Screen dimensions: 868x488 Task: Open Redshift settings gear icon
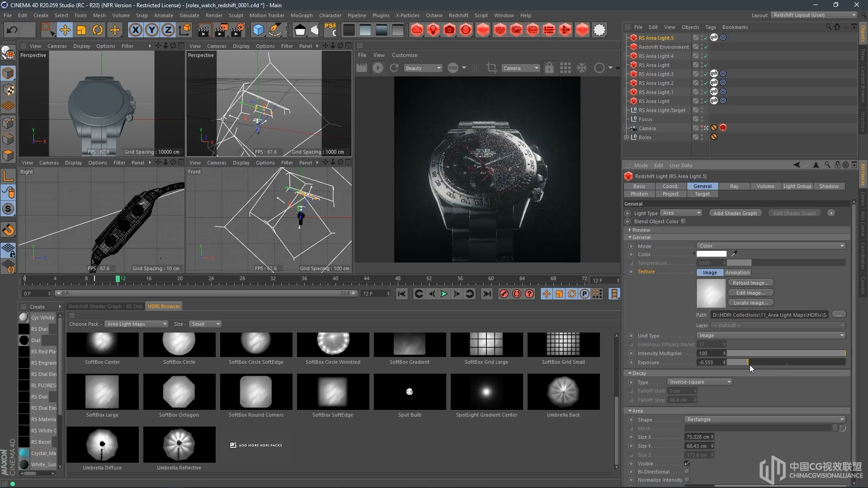click(x=599, y=30)
